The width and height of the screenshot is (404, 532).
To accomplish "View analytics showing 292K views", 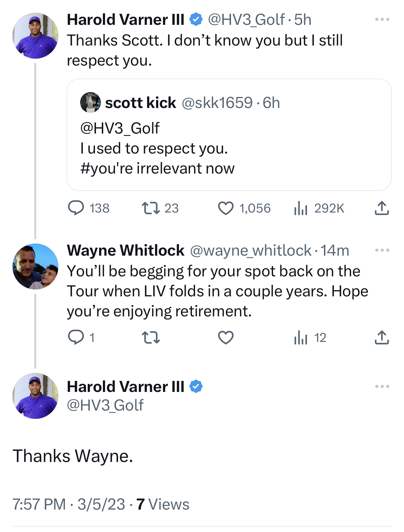I will point(301,208).
